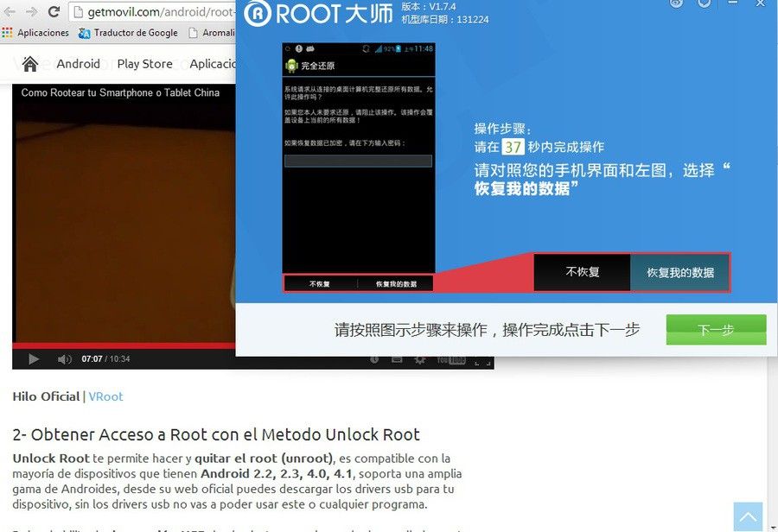
Task: Open the Play Store menu item
Action: click(145, 64)
